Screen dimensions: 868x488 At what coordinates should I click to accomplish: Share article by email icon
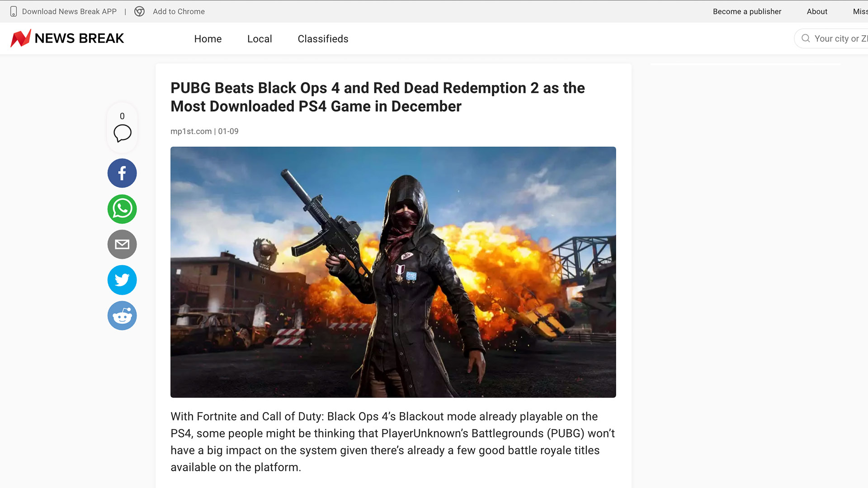122,244
